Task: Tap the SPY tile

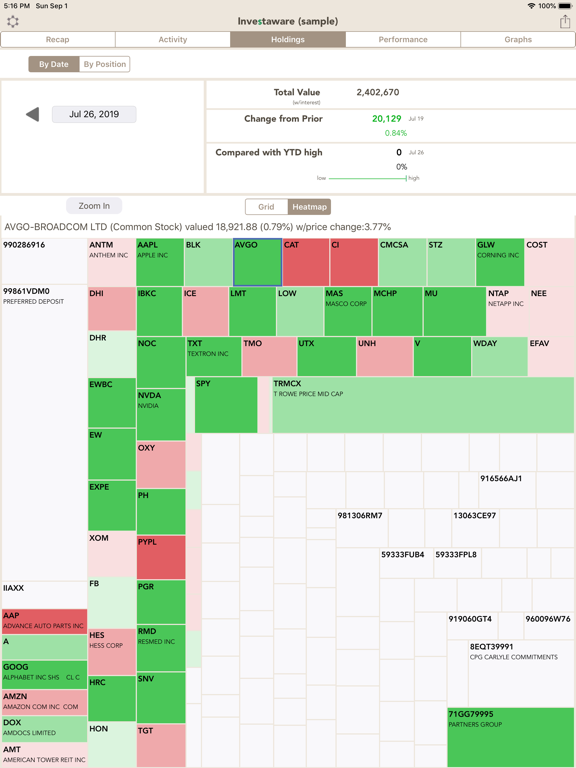Action: [226, 405]
